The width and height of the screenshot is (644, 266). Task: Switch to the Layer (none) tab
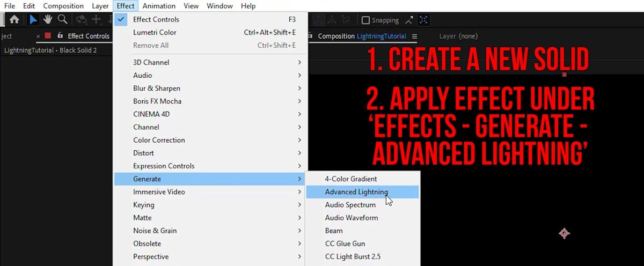point(458,36)
